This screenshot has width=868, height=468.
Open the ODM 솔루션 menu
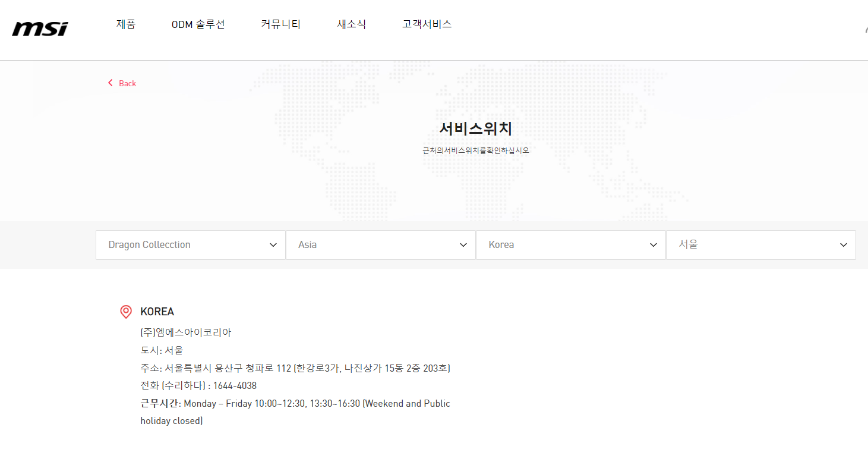click(198, 24)
